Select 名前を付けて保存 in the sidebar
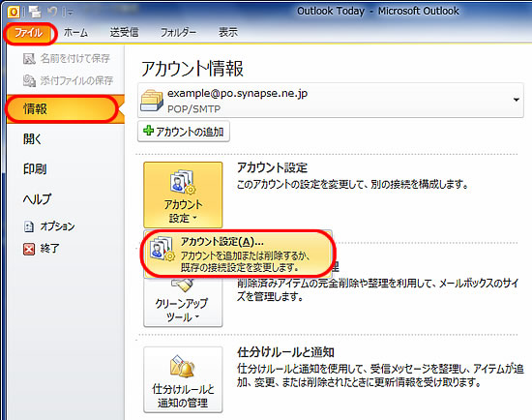Viewport: 532px width, 420px height. [67, 58]
